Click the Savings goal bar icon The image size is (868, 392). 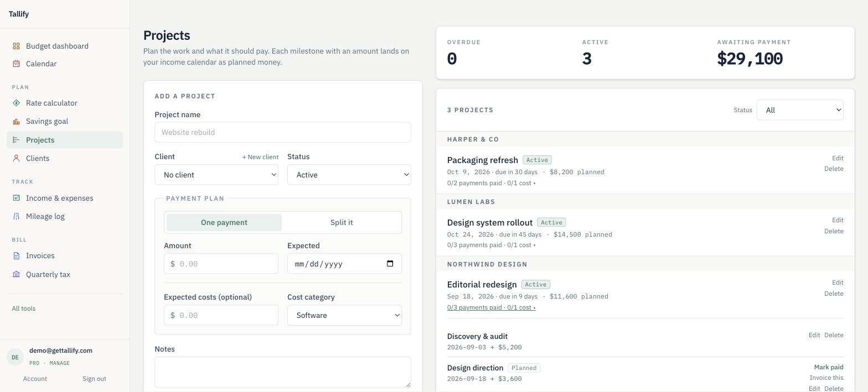(x=17, y=121)
